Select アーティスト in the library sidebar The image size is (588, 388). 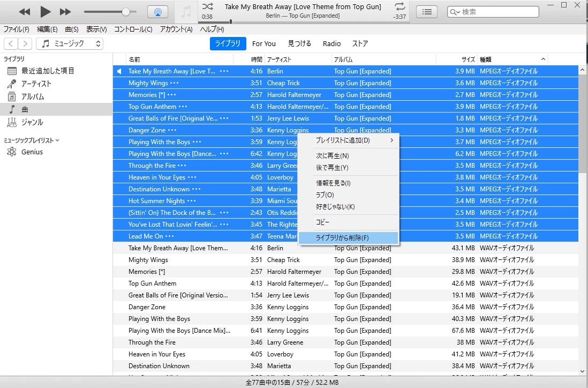coord(36,84)
